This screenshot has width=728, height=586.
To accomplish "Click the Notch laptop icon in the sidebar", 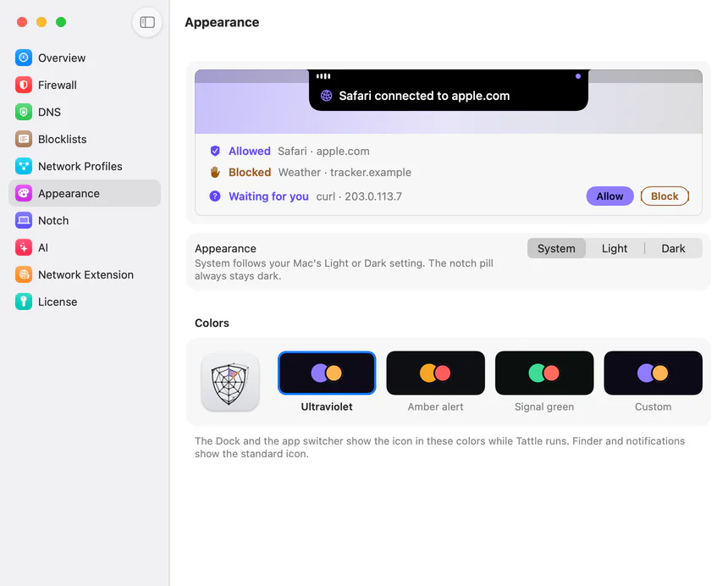I will [24, 220].
